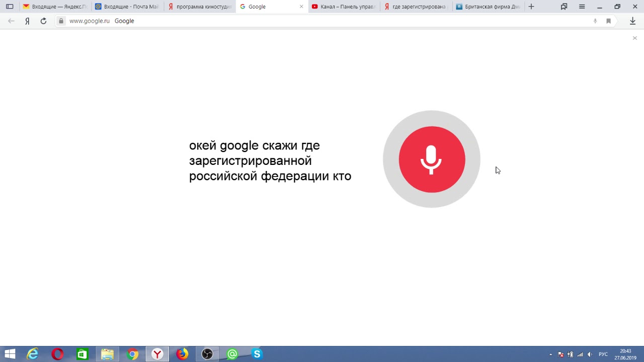Click the flag notification tray icon
644x362 pixels.
(561, 354)
